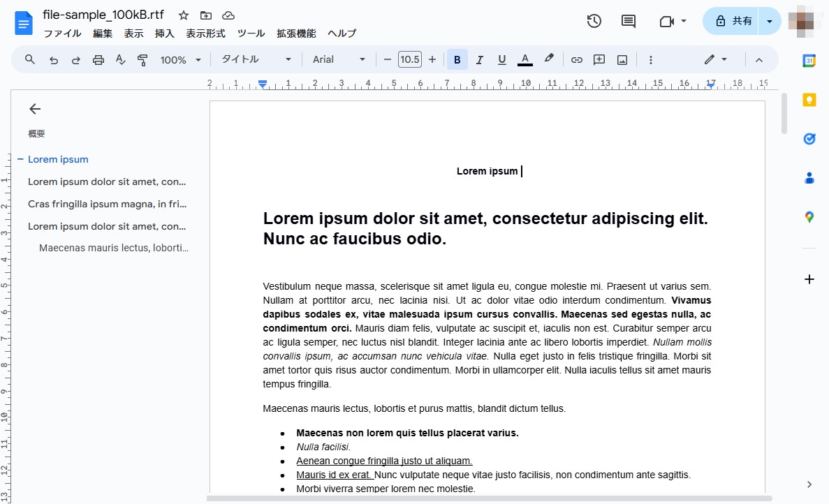Click the paint format roller icon
This screenshot has width=829, height=504.
(142, 60)
